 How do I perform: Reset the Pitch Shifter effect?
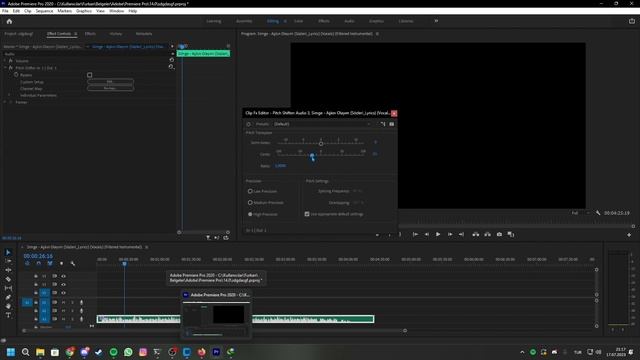click(171, 67)
